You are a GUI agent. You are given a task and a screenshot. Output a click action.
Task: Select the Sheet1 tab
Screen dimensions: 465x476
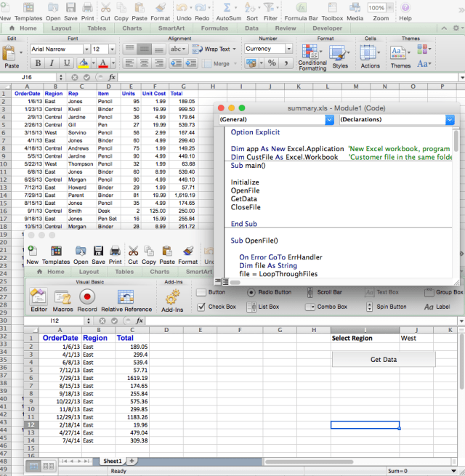pos(113,461)
